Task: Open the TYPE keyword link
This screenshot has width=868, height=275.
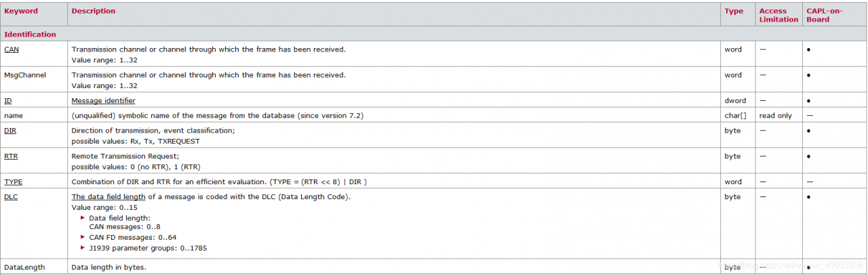Action: (13, 182)
